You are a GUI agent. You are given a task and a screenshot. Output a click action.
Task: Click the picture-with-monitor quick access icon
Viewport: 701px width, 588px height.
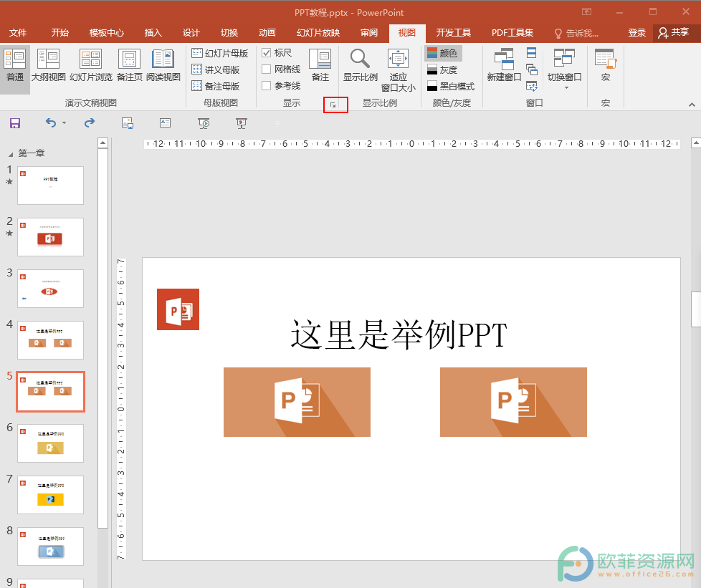click(x=128, y=123)
